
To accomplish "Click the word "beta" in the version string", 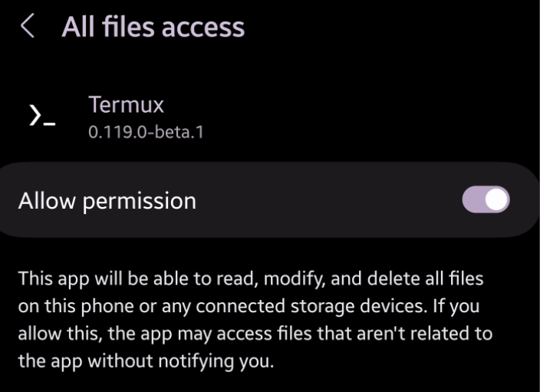I will pos(173,132).
